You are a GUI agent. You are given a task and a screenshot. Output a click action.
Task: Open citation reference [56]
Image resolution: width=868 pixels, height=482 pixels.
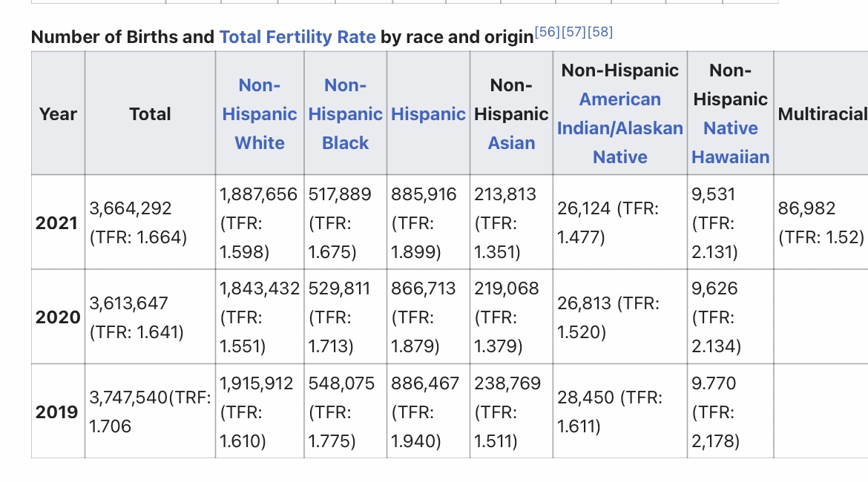547,32
